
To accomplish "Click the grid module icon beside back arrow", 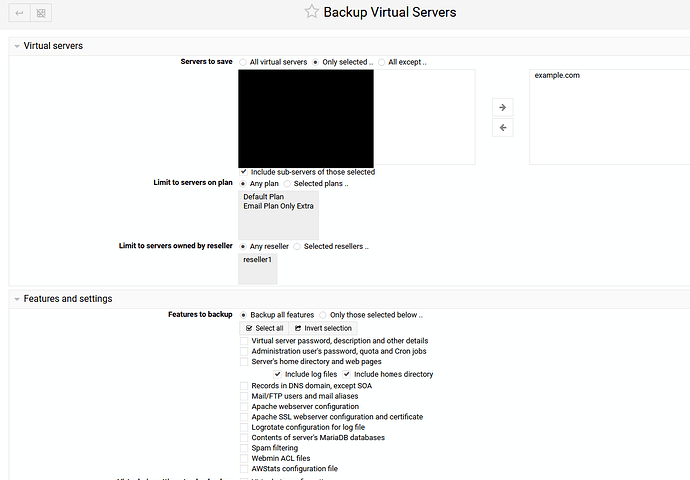I will coord(41,13).
